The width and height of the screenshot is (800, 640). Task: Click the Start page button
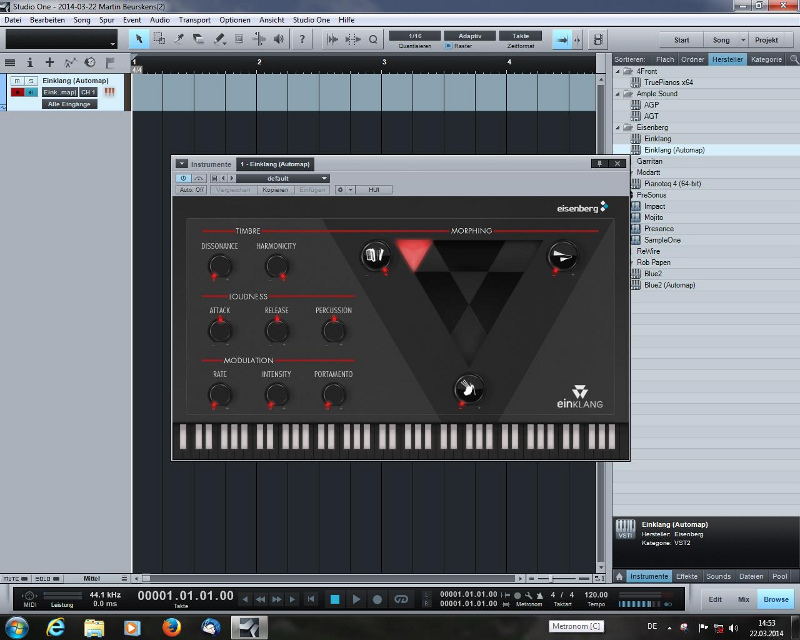pyautogui.click(x=681, y=40)
